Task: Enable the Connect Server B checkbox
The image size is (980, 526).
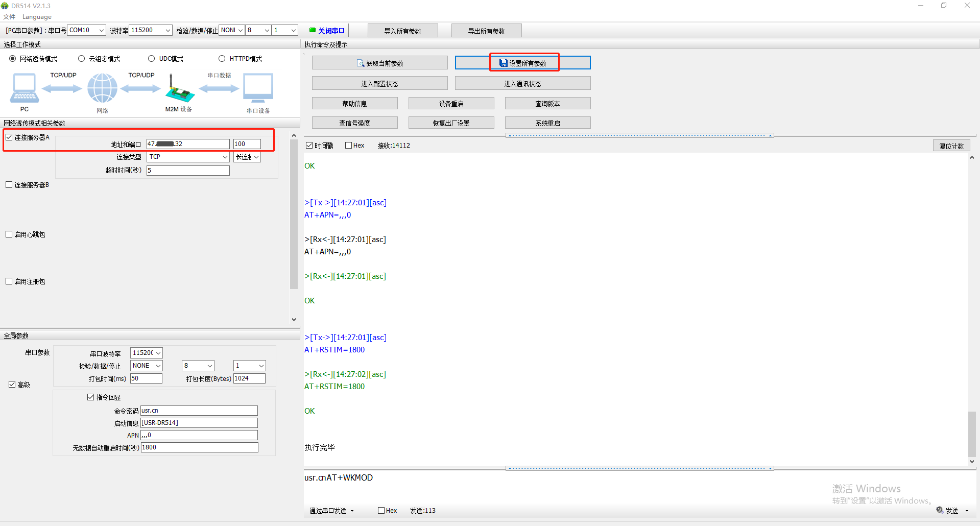Action: 9,185
